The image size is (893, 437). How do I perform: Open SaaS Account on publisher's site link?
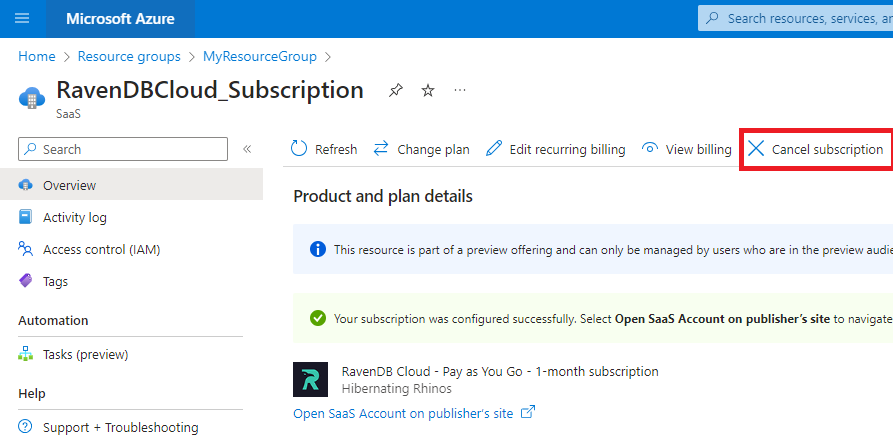pyautogui.click(x=403, y=413)
